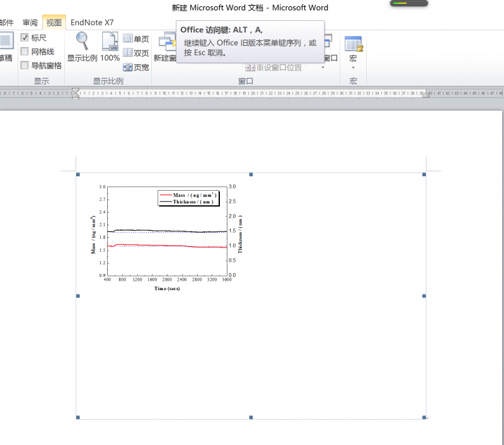The image size is (504, 445).
Task: Enable the 导航窗格 navigation pane checkbox
Action: point(25,65)
